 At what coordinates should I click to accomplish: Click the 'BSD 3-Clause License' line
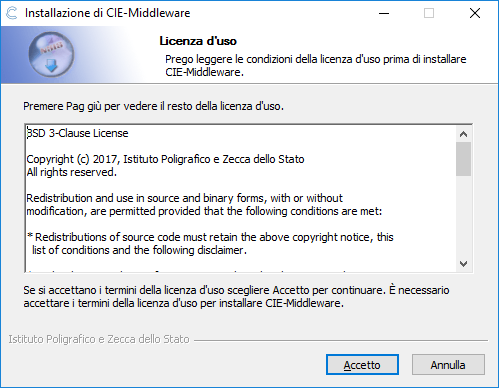click(x=77, y=133)
